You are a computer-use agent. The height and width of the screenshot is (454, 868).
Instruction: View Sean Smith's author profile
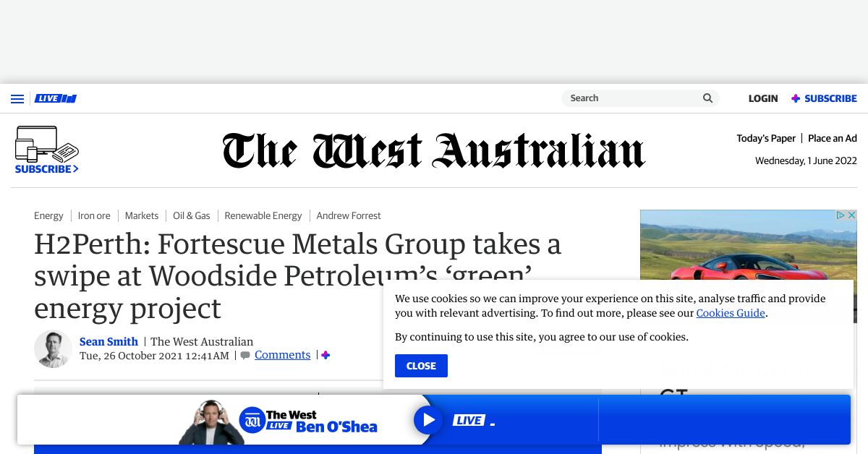(109, 341)
